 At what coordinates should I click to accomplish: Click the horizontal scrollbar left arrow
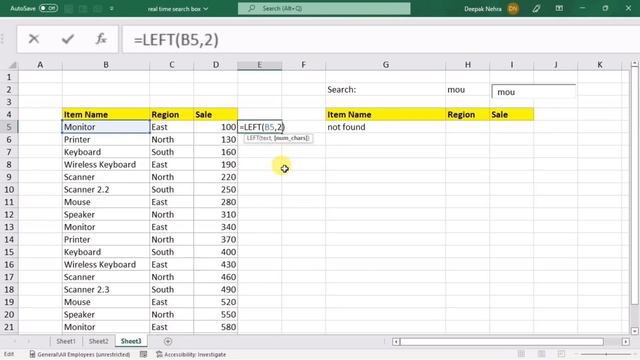(396, 342)
